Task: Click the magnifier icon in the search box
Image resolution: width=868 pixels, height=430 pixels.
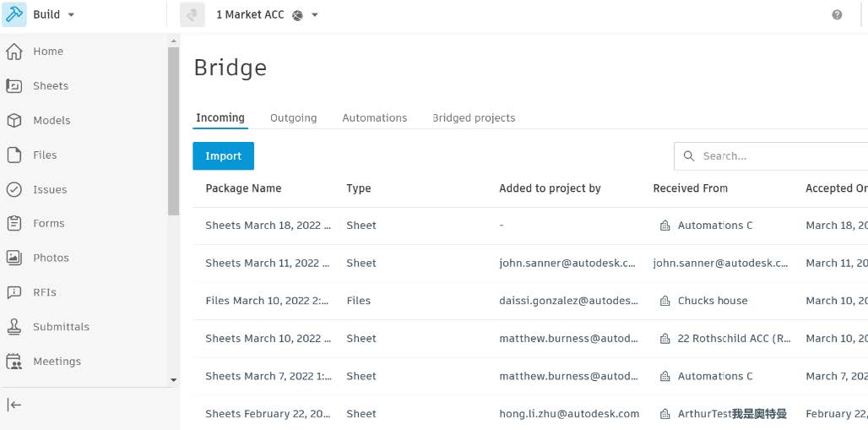Action: tap(689, 156)
